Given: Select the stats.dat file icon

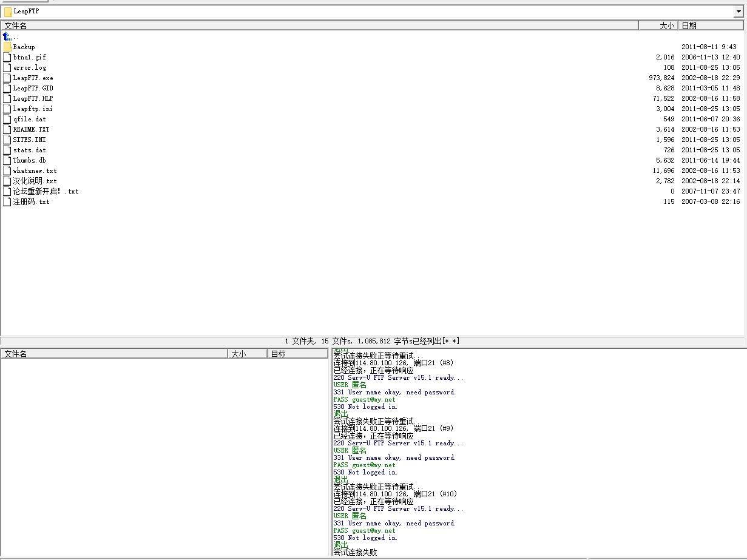Looking at the screenshot, I should point(7,150).
